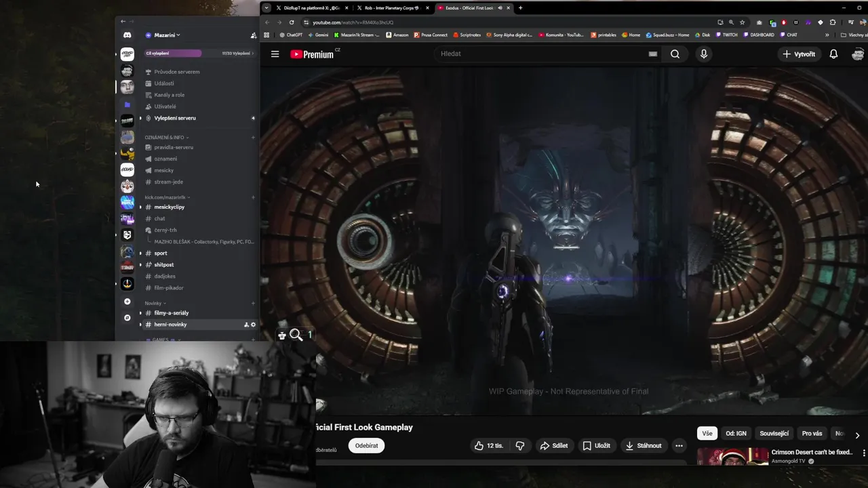
Task: Open the Prusa Connect bookmark
Action: click(x=430, y=35)
